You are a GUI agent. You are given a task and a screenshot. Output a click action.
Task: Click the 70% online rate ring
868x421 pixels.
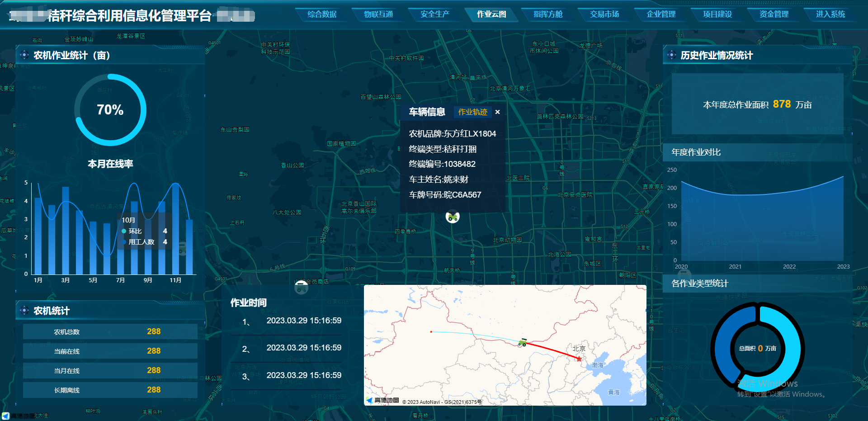[110, 110]
